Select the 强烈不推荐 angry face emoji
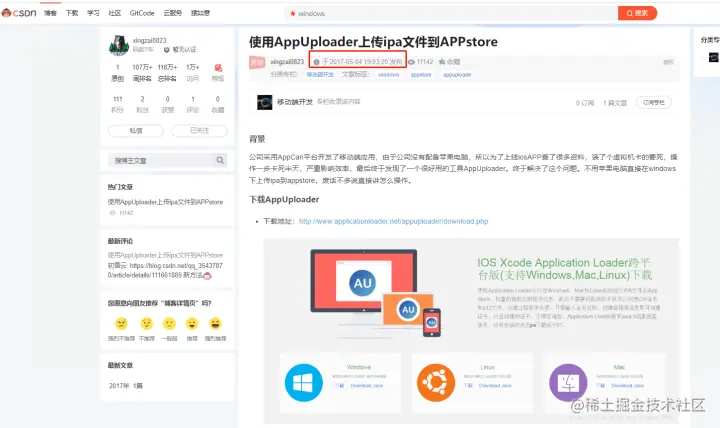720x428 pixels. (x=121, y=324)
